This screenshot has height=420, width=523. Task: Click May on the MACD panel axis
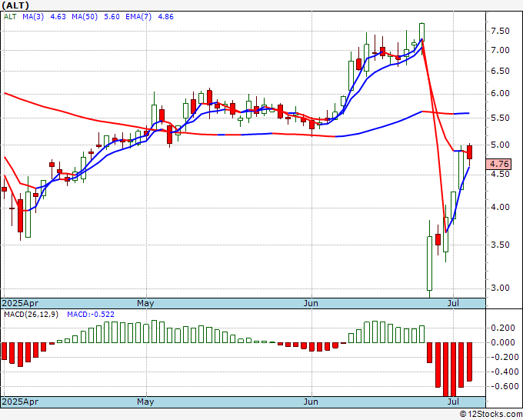145,402
